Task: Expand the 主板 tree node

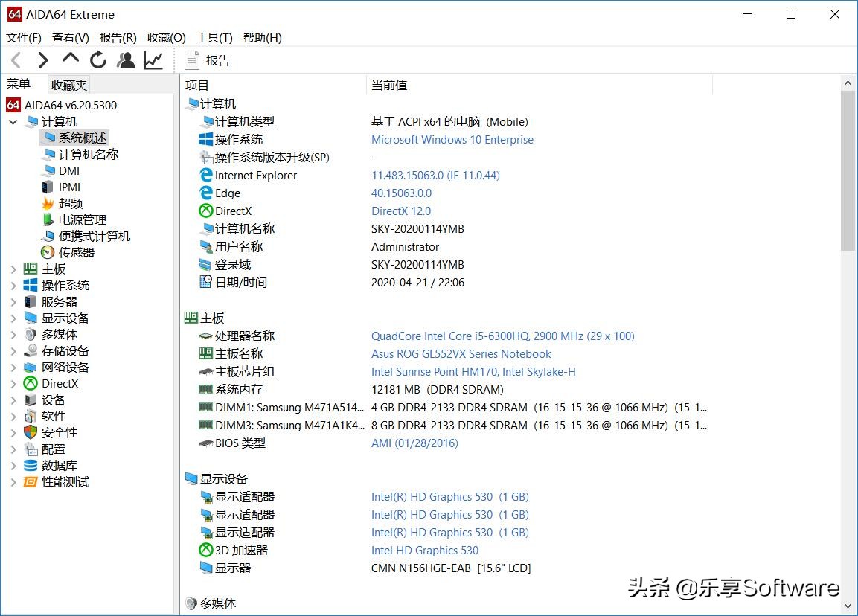Action: coord(13,269)
